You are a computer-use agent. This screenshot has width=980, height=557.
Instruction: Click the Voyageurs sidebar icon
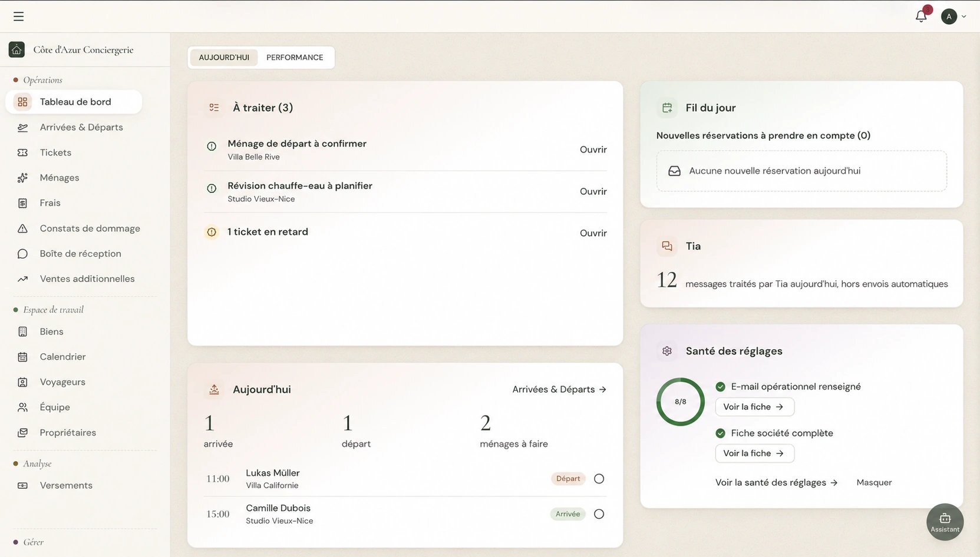(22, 382)
